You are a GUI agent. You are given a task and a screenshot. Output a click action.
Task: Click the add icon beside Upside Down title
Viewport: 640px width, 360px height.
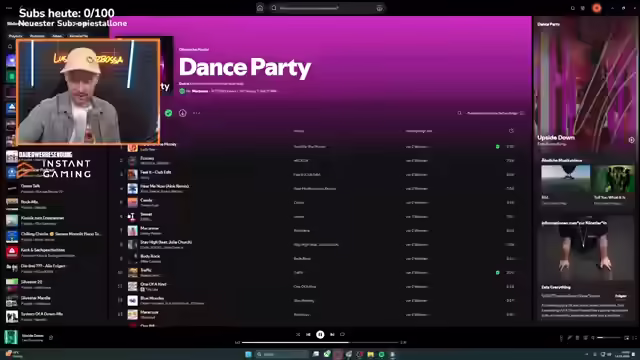(x=631, y=140)
